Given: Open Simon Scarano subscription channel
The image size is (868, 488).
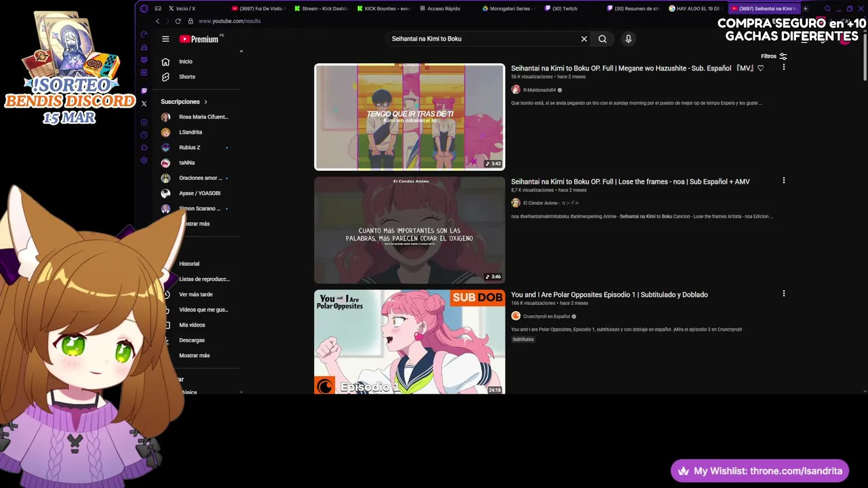Looking at the screenshot, I should pyautogui.click(x=200, y=208).
